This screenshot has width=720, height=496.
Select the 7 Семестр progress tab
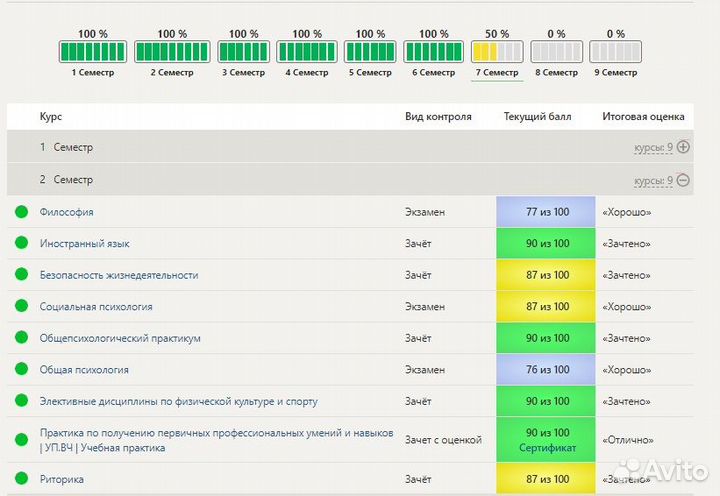pyautogui.click(x=497, y=52)
